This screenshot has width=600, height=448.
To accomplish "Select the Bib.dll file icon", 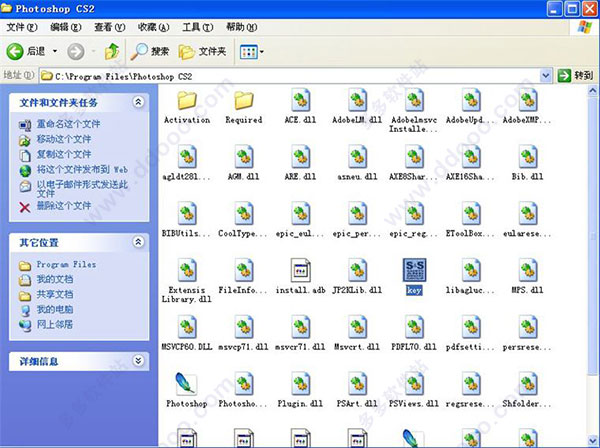I will point(528,156).
